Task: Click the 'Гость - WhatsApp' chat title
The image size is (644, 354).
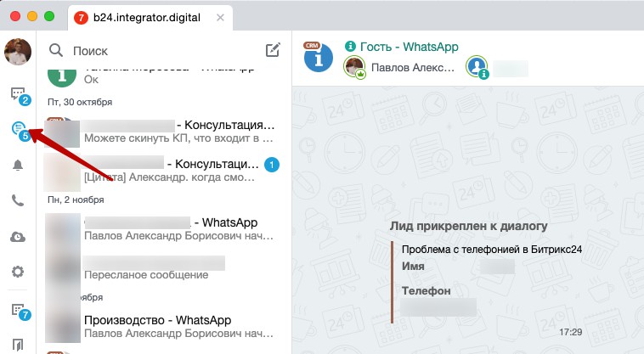Action: 409,47
